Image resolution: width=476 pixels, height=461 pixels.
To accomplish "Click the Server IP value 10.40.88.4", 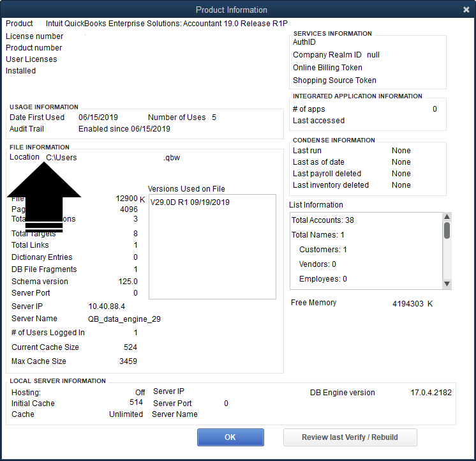I will point(107,306).
